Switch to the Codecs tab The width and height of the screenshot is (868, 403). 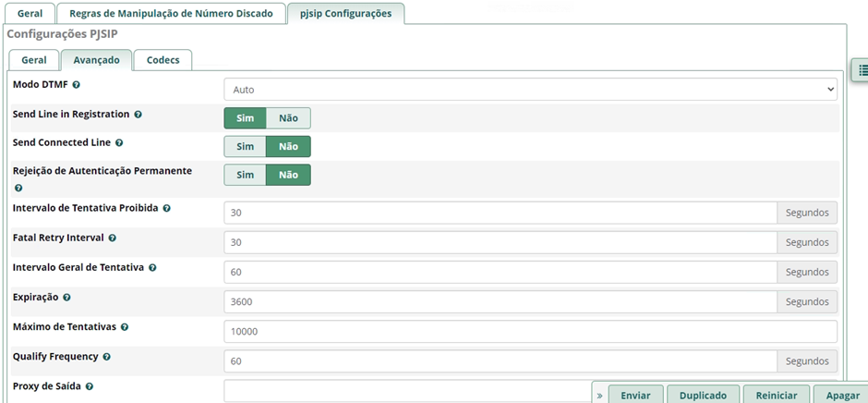click(163, 60)
